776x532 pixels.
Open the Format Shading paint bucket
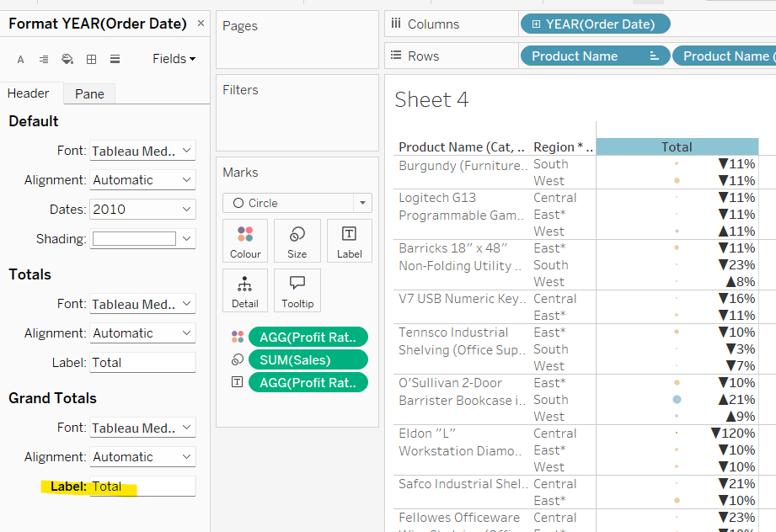click(x=67, y=59)
